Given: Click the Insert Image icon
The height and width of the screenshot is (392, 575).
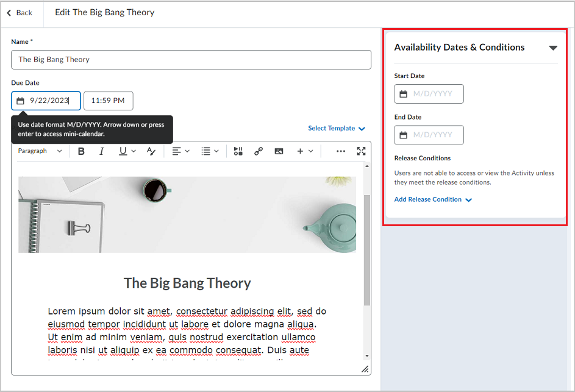Looking at the screenshot, I should (279, 151).
